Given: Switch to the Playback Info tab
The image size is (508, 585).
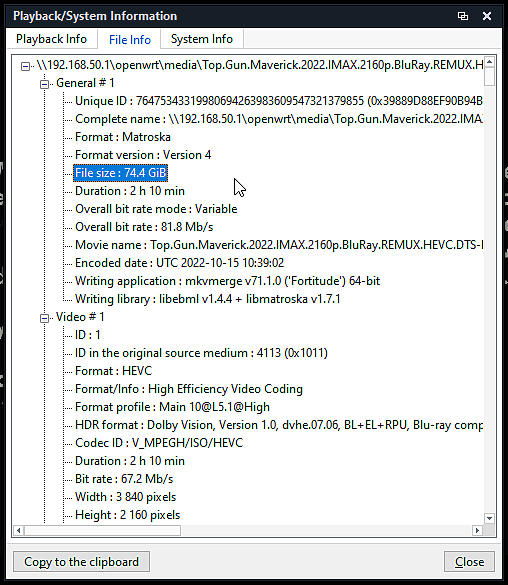Looking at the screenshot, I should coord(51,39).
